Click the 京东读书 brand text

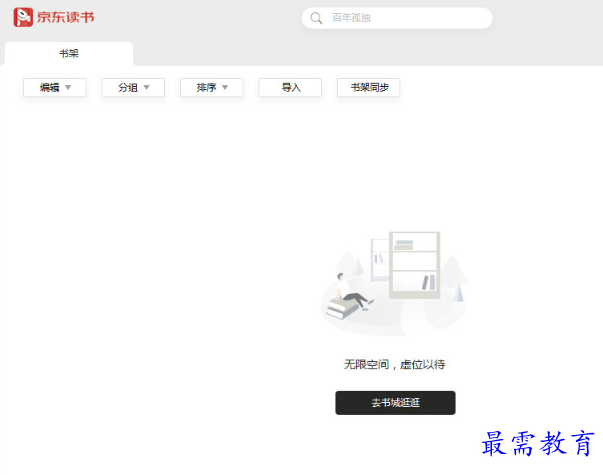point(66,17)
